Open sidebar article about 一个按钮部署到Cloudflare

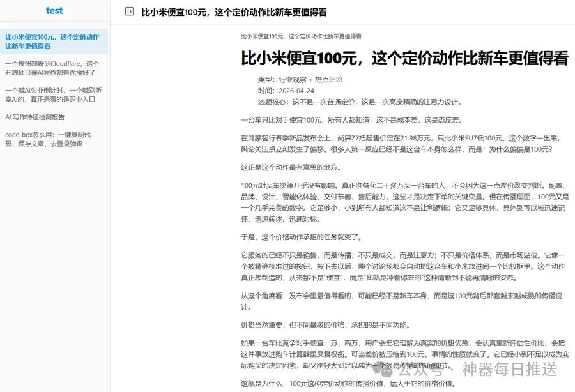pos(54,68)
